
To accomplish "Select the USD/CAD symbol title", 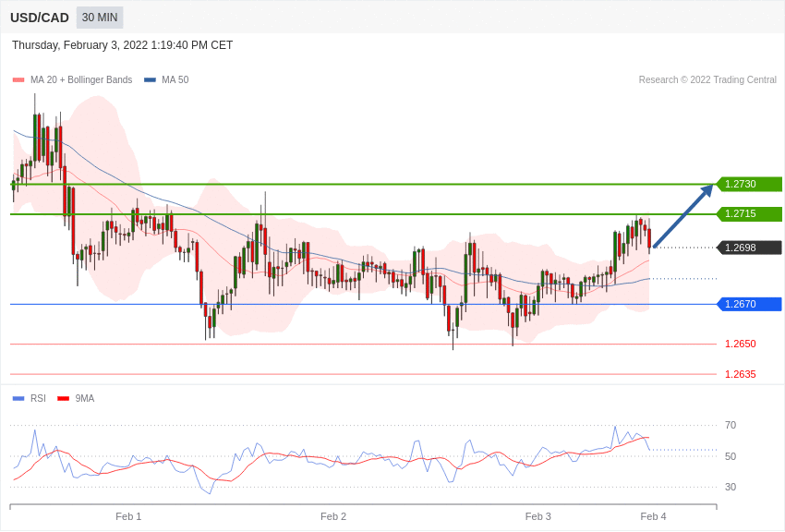I will [x=40, y=18].
